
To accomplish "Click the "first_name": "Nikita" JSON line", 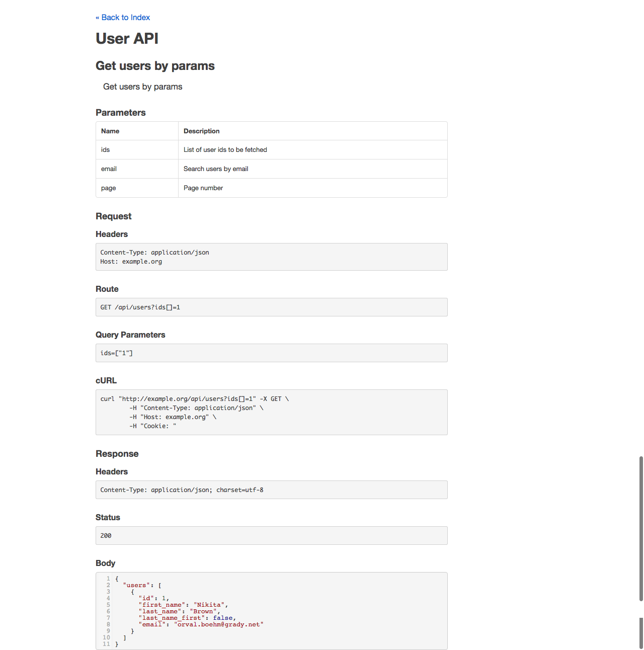I will (184, 605).
